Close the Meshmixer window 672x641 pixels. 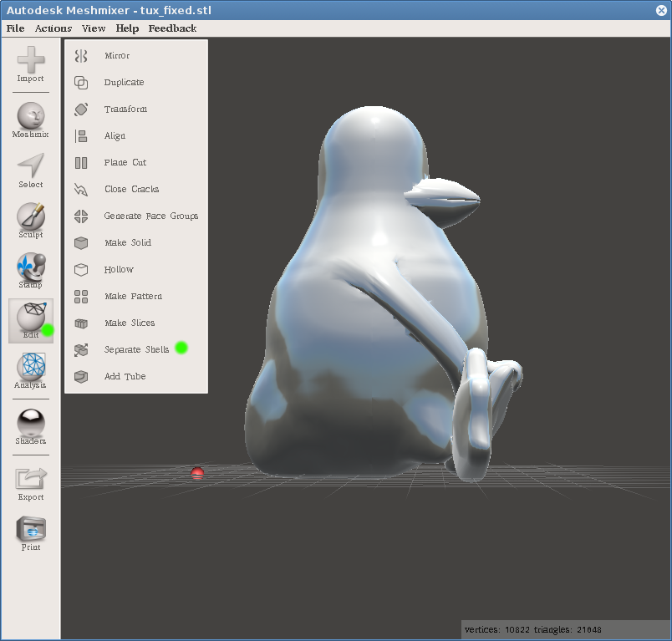(661, 10)
